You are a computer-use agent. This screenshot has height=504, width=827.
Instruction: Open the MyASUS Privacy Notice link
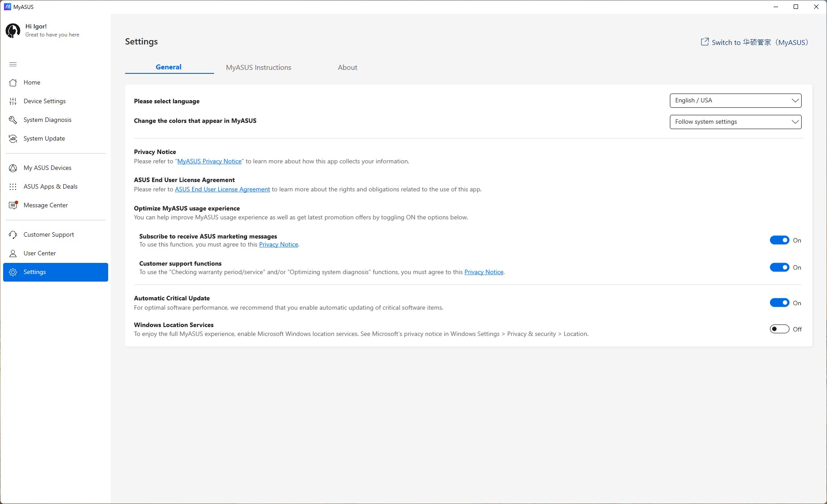[209, 161]
